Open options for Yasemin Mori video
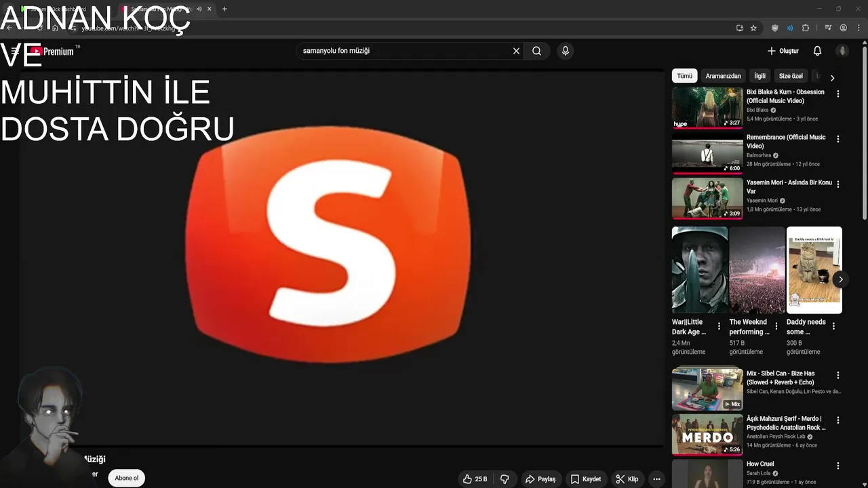Screen dimensions: 868x488 click(x=838, y=184)
